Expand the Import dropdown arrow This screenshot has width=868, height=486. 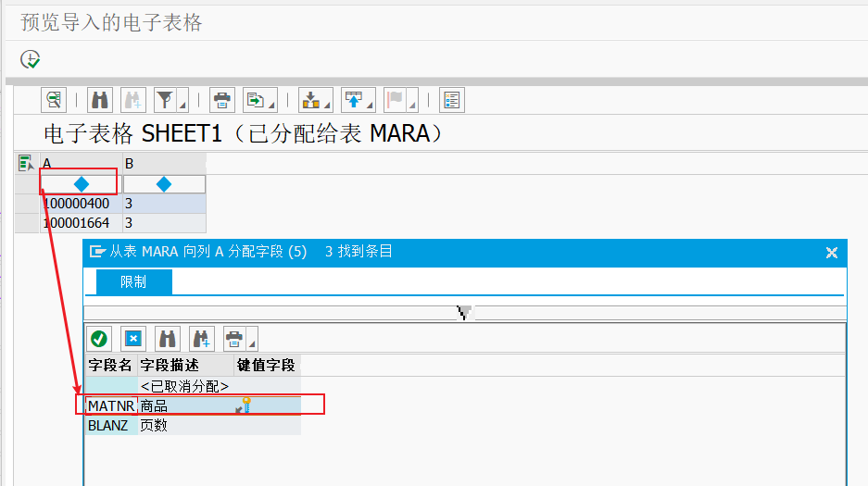point(328,104)
